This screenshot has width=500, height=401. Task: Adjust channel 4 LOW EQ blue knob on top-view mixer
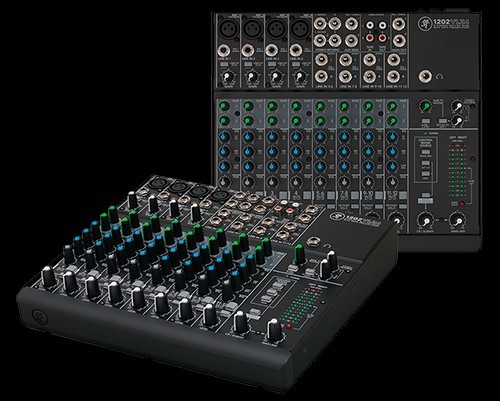(x=296, y=166)
